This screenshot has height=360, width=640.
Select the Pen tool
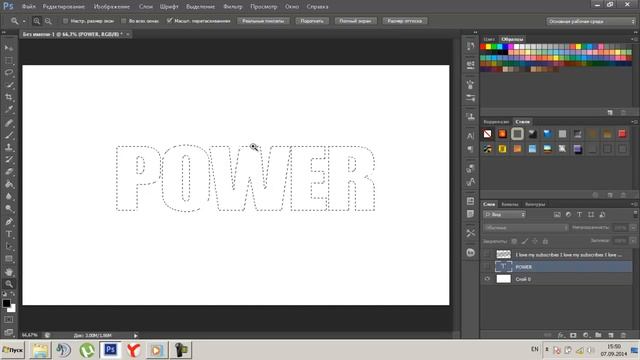[x=9, y=222]
